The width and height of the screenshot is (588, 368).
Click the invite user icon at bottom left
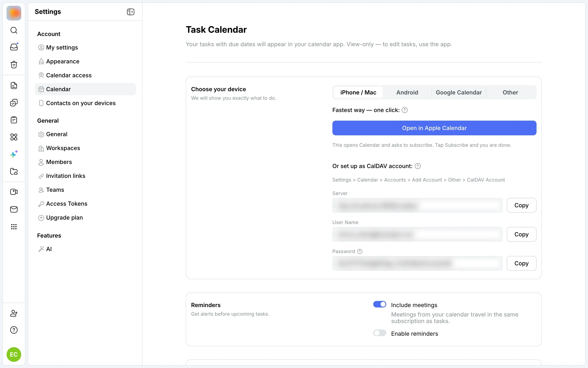[14, 313]
